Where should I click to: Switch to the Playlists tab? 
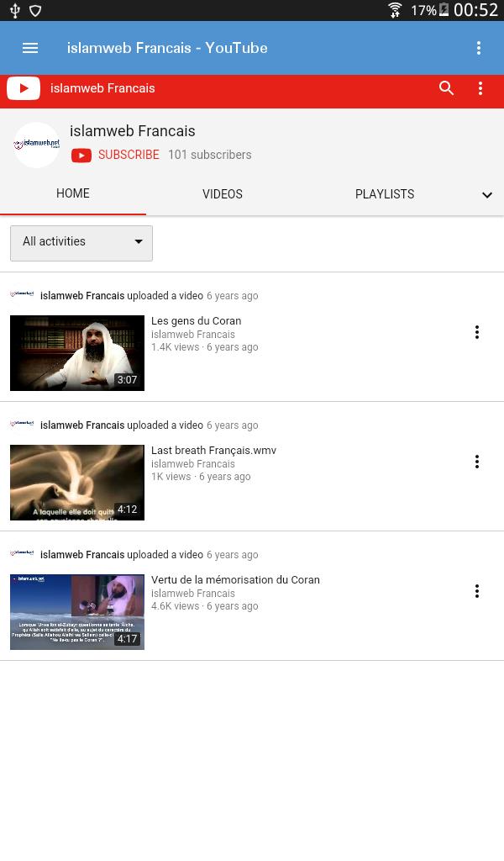(385, 194)
